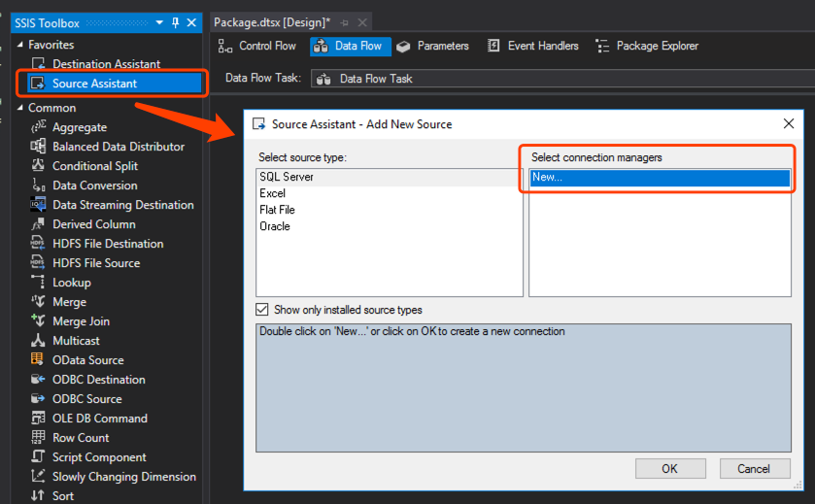Viewport: 815px width, 504px height.
Task: Select the OData Source icon
Action: [38, 359]
